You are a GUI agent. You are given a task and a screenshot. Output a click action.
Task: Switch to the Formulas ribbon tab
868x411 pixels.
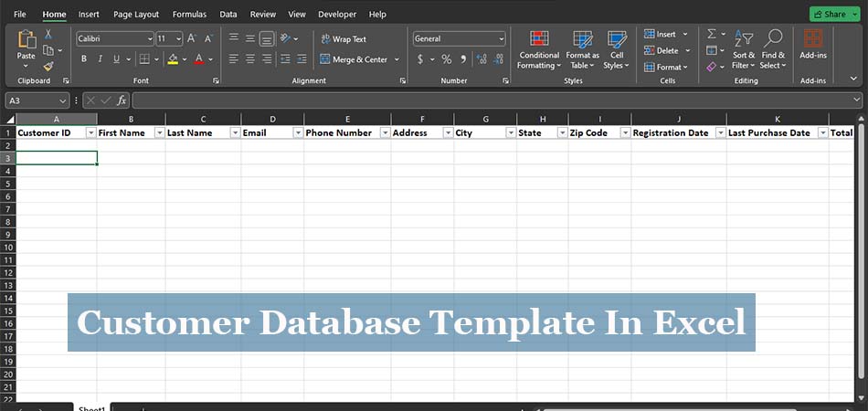[189, 15]
